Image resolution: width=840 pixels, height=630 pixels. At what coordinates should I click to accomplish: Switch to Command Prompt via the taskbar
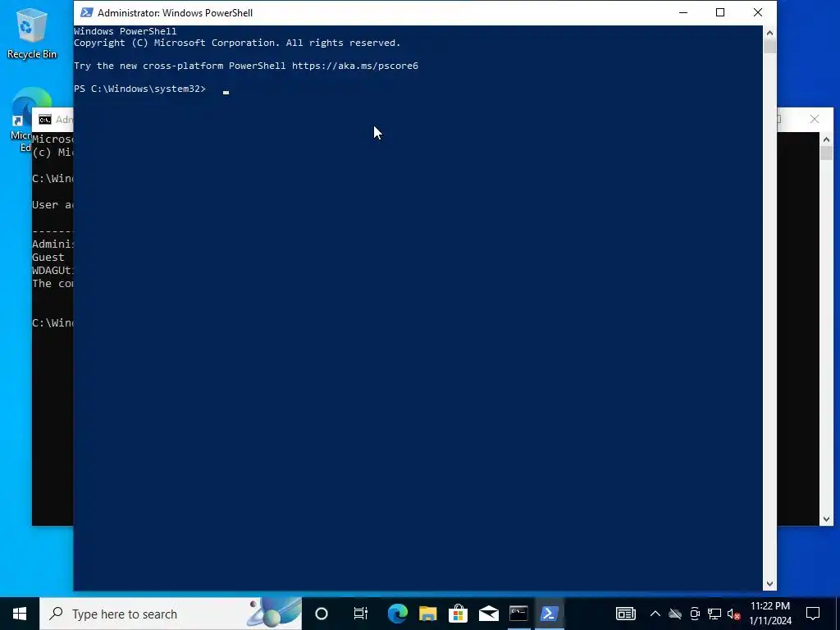coord(518,614)
